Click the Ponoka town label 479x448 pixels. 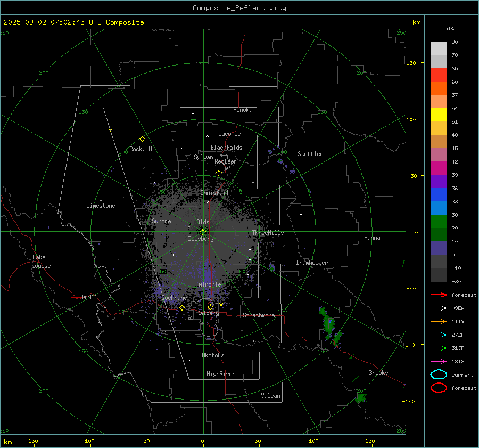click(243, 110)
